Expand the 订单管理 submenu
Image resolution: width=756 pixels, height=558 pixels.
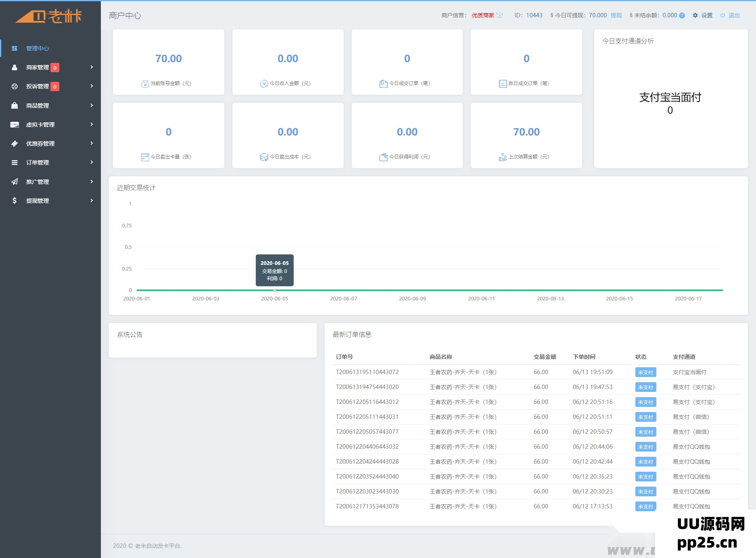pos(92,162)
